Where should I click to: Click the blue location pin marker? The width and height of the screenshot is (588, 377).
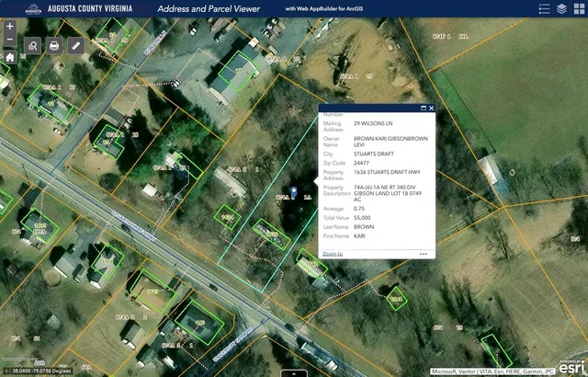point(293,192)
